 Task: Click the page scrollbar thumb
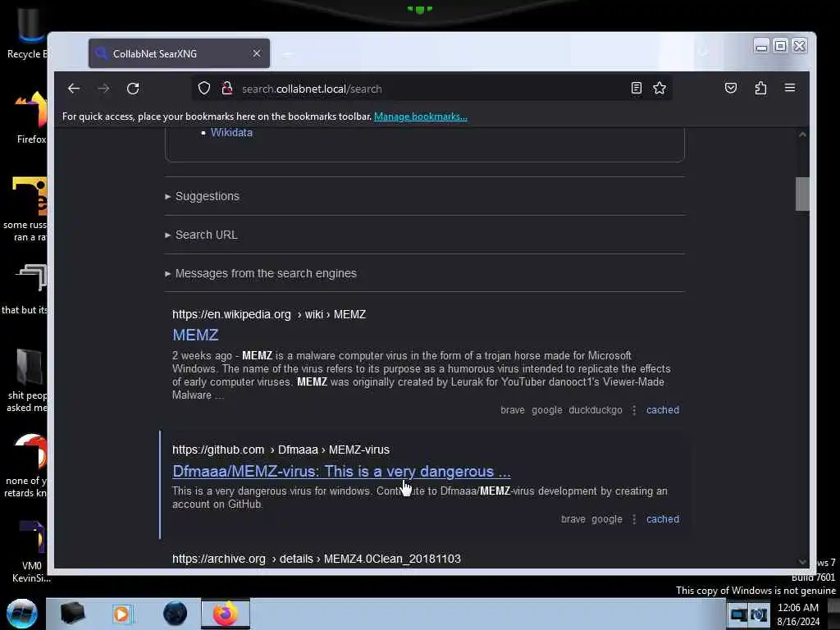tap(802, 194)
